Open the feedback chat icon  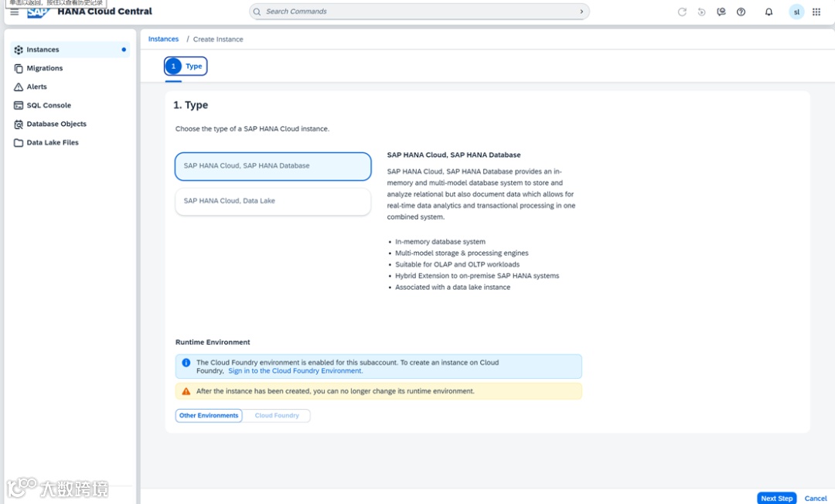tap(721, 12)
